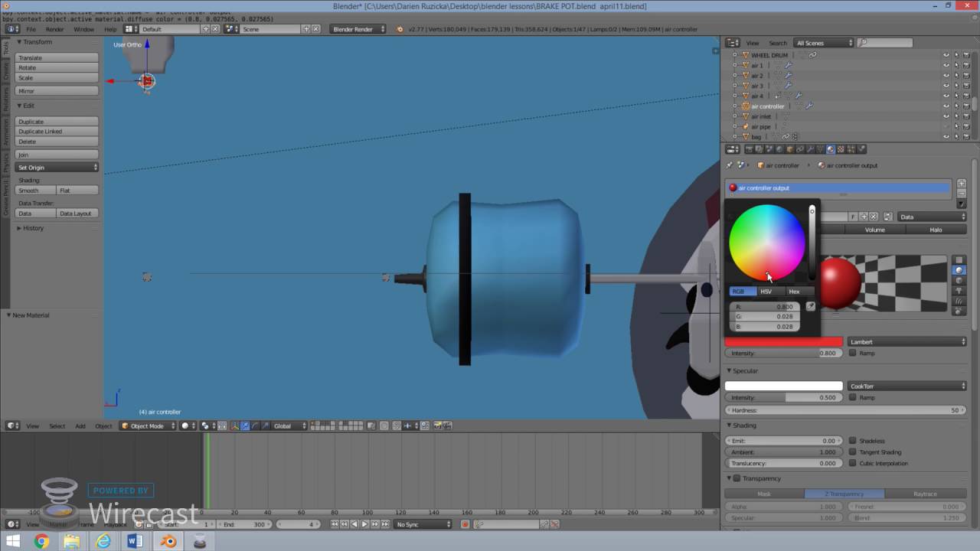Open the Modifiers wrench properties tab
Image resolution: width=980 pixels, height=551 pixels.
(810, 149)
